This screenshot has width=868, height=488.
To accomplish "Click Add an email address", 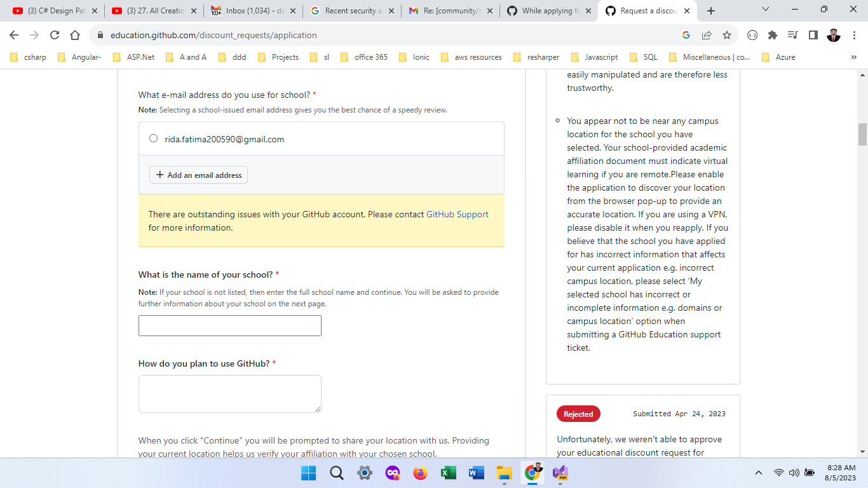I will pyautogui.click(x=198, y=175).
